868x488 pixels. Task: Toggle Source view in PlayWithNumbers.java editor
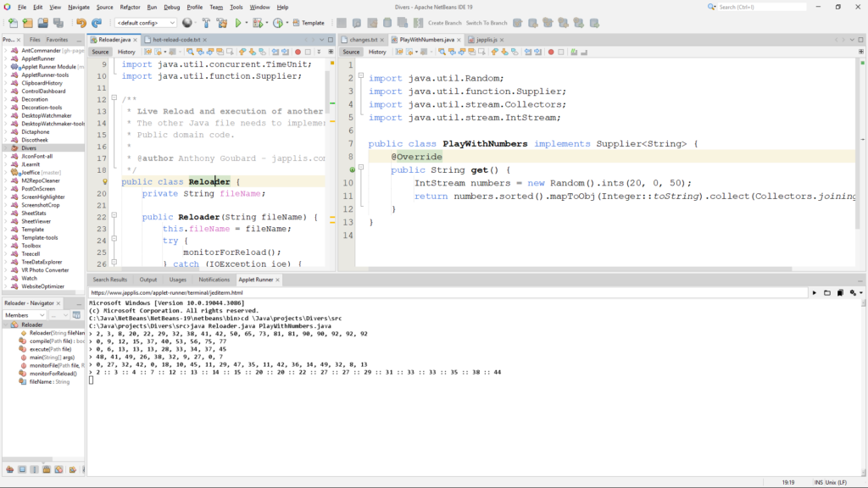coord(351,52)
